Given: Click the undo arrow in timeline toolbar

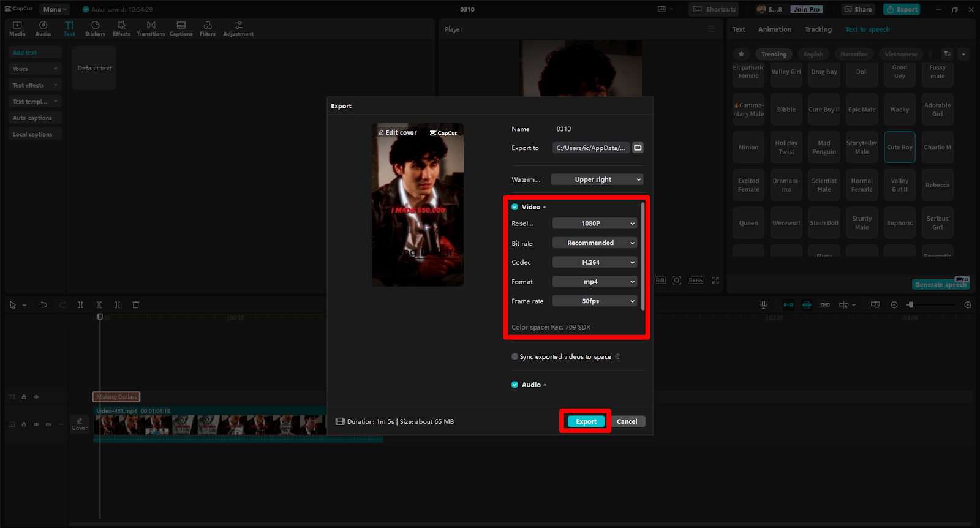Looking at the screenshot, I should click(x=43, y=305).
